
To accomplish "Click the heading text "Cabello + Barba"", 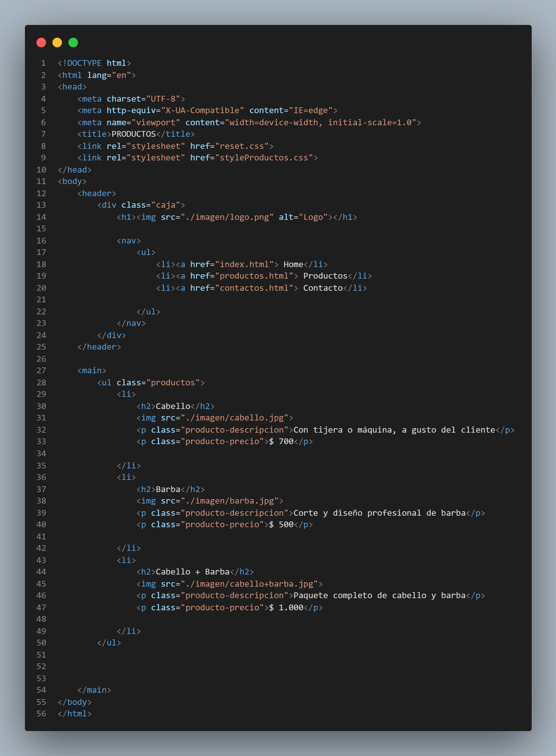I will coord(193,572).
